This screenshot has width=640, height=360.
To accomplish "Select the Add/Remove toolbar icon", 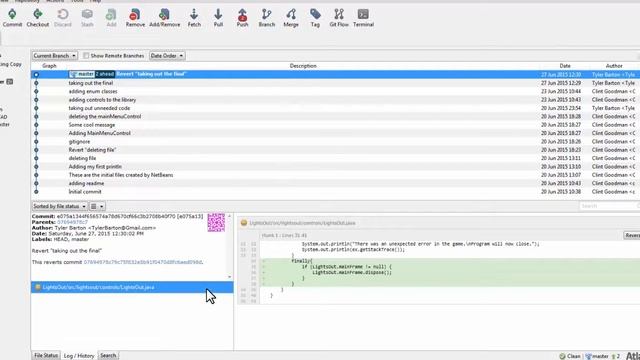I will 164,18.
